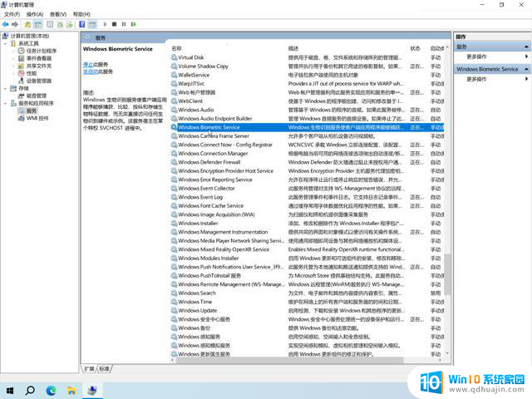Screen dimensions: 532x399
Task: Collapse the 存储 tree node
Action: point(6,89)
